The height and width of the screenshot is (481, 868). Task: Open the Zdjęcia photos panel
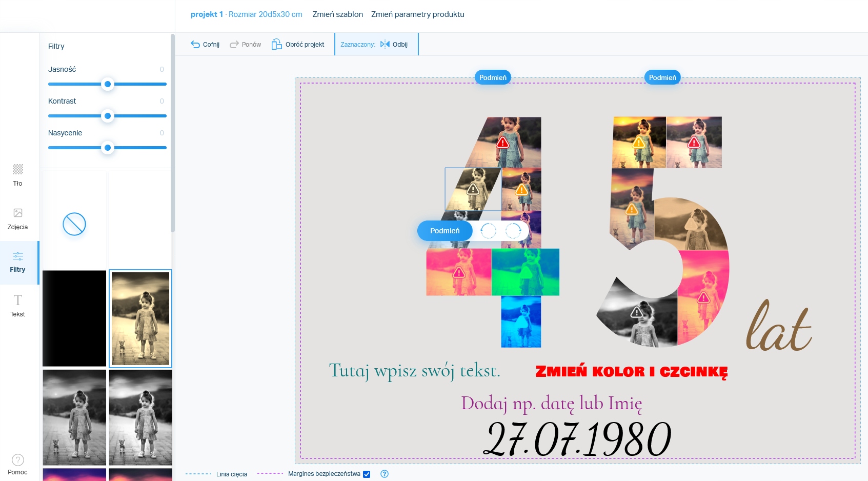(x=17, y=219)
